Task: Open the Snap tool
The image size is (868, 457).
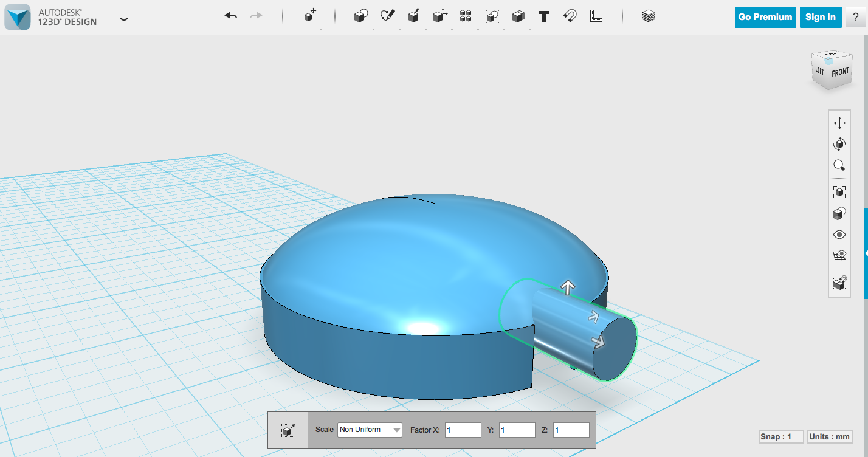Action: 569,16
